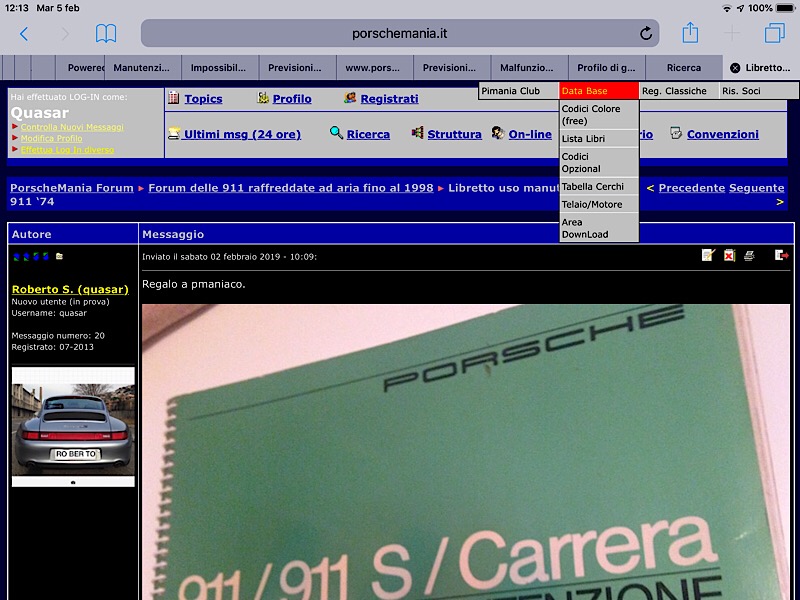Click the icon beside Ultimi msg
800x600 pixels.
coord(174,134)
